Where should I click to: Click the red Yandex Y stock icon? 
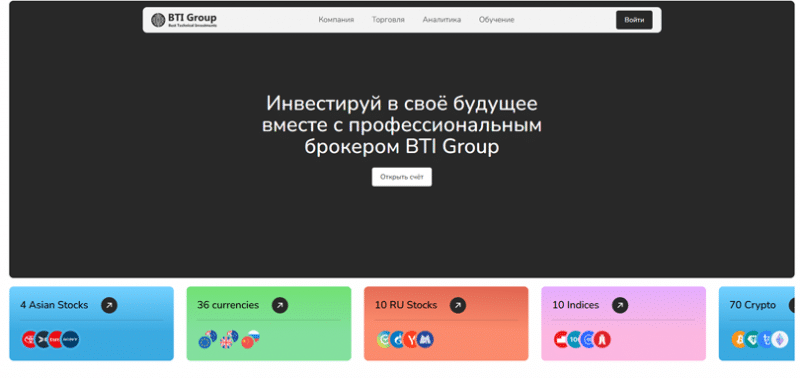click(x=411, y=340)
